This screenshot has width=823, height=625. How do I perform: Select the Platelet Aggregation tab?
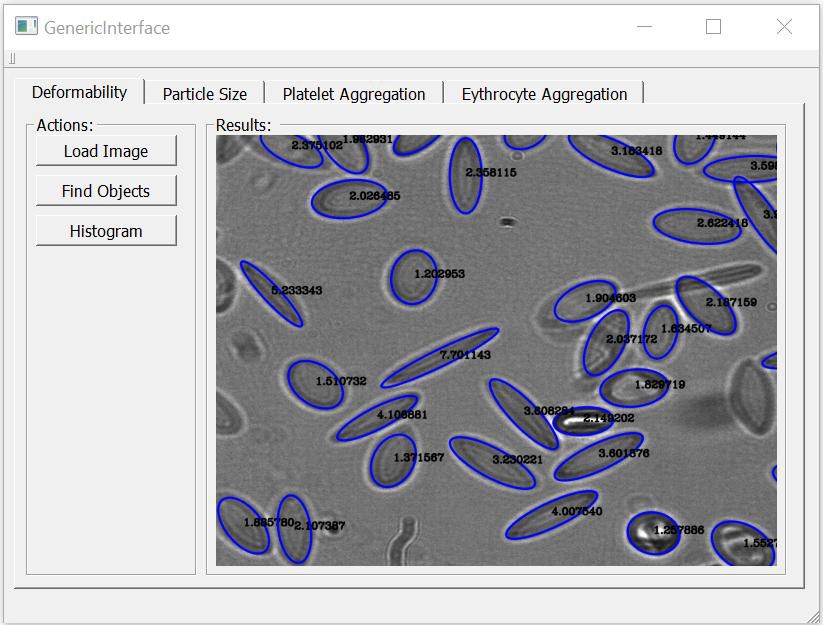click(x=354, y=94)
